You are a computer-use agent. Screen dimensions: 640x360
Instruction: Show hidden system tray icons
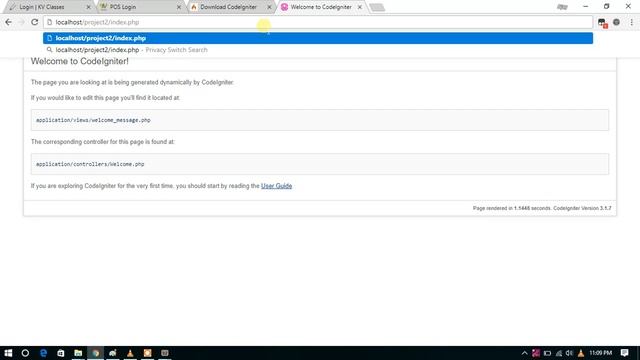(524, 353)
